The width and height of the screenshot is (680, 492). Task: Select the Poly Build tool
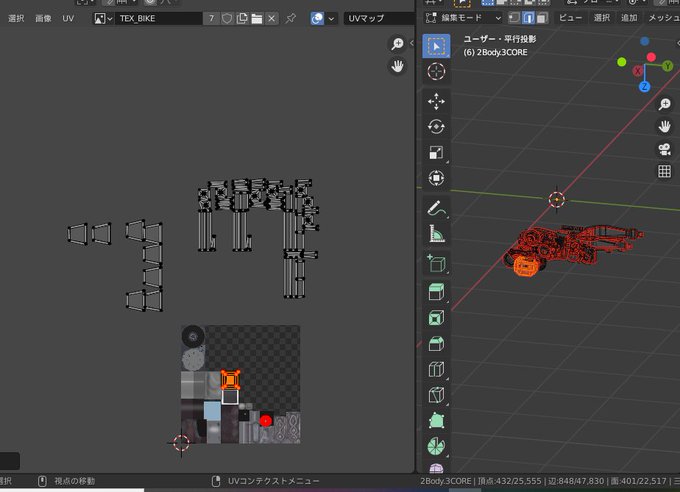[x=436, y=420]
